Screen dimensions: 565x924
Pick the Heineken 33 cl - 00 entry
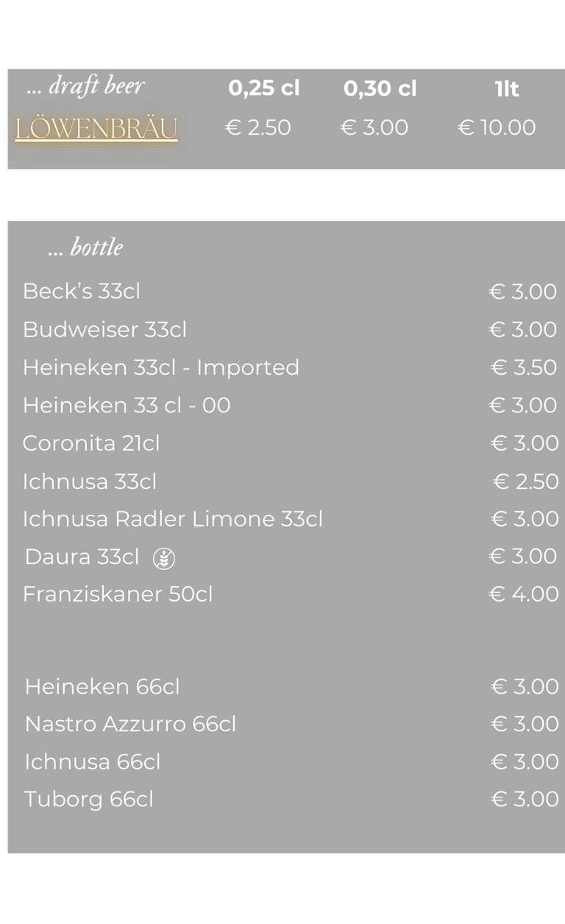click(x=126, y=405)
